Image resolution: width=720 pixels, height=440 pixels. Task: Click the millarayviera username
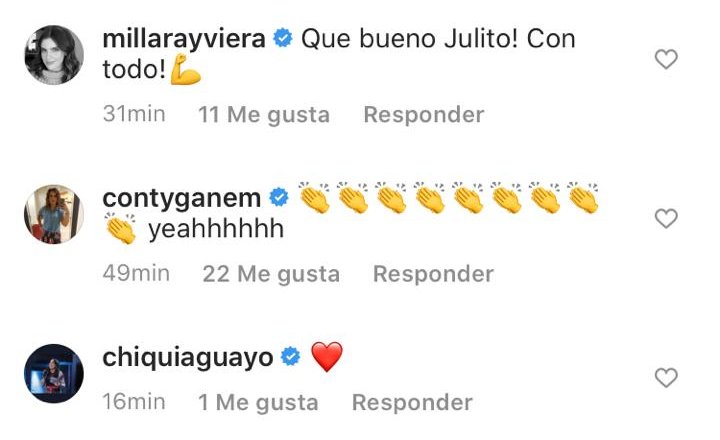tap(184, 40)
